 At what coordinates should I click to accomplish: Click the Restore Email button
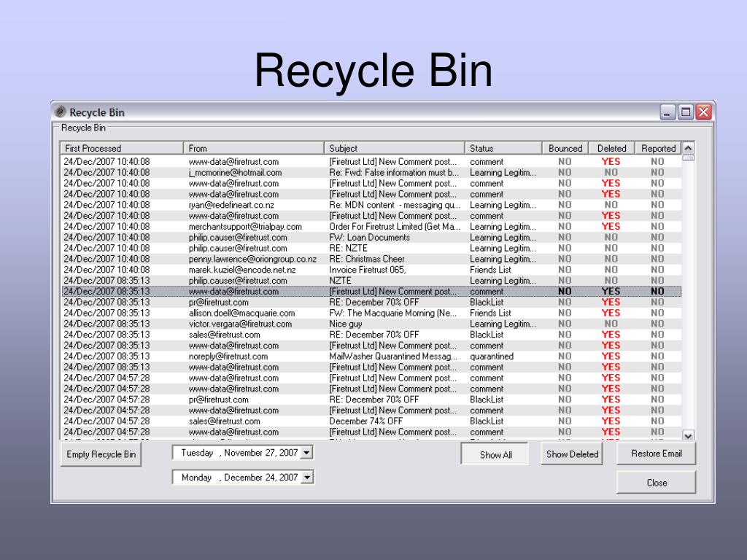[x=657, y=454]
